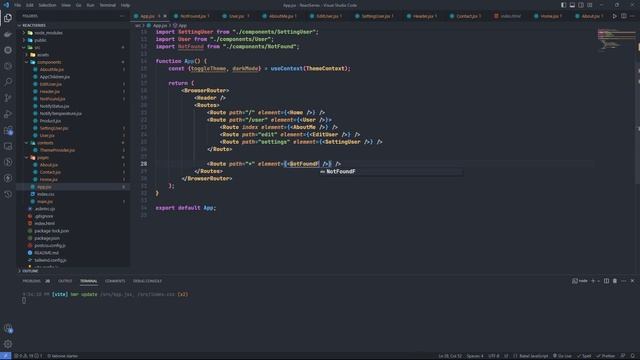Open package.json in explorer tree
This screenshot has width=640, height=360.
pyautogui.click(x=47, y=238)
